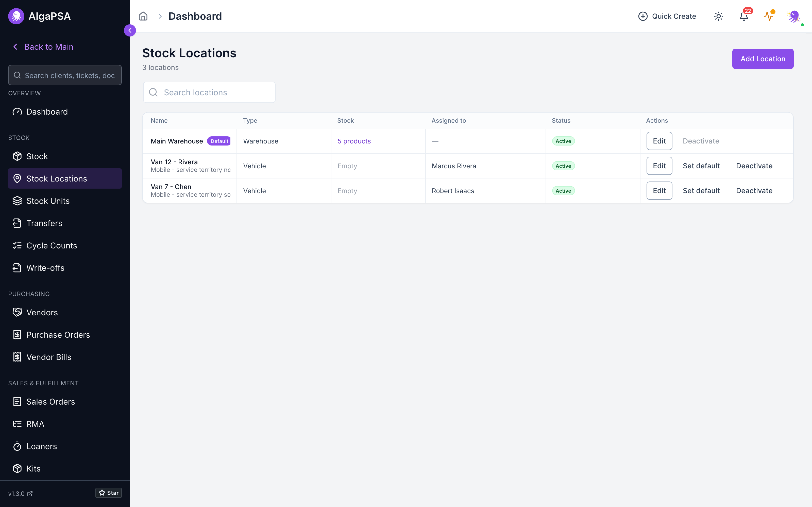The height and width of the screenshot is (507, 812).
Task: Open Stock Units in the sidebar
Action: click(65, 201)
